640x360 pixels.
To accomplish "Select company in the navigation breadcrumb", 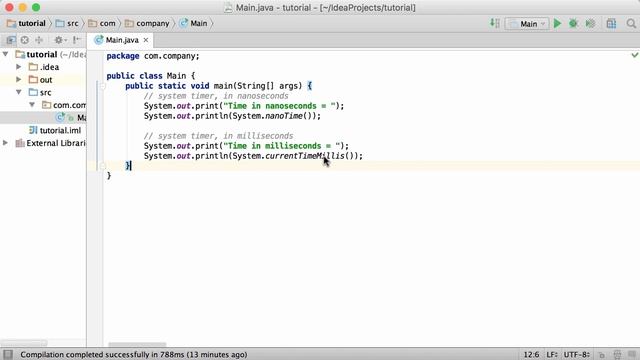I will (x=147, y=24).
